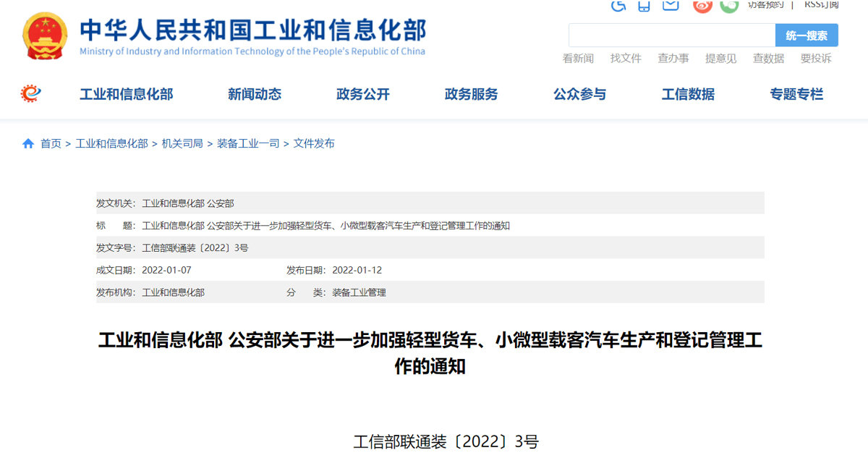Click 机关司局 in the breadcrumb
Viewport: 868px width, 466px height.
[x=182, y=143]
